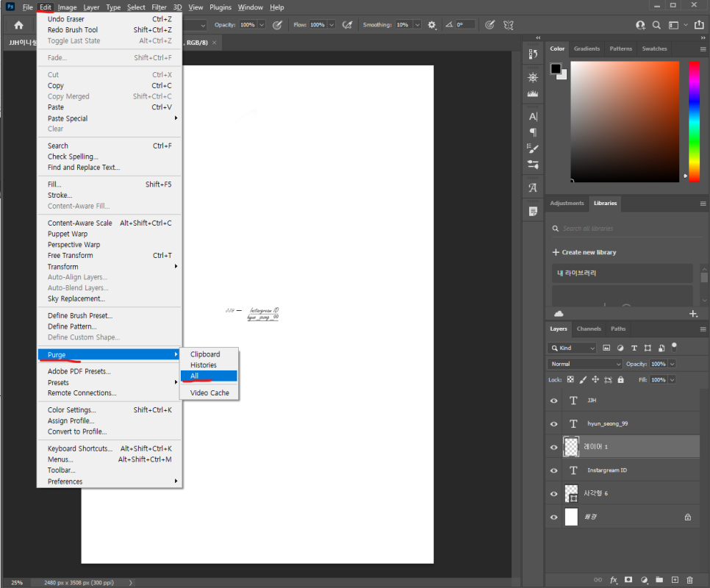The height and width of the screenshot is (588, 710).
Task: Select Video Cache in Purge submenu
Action: coord(209,393)
